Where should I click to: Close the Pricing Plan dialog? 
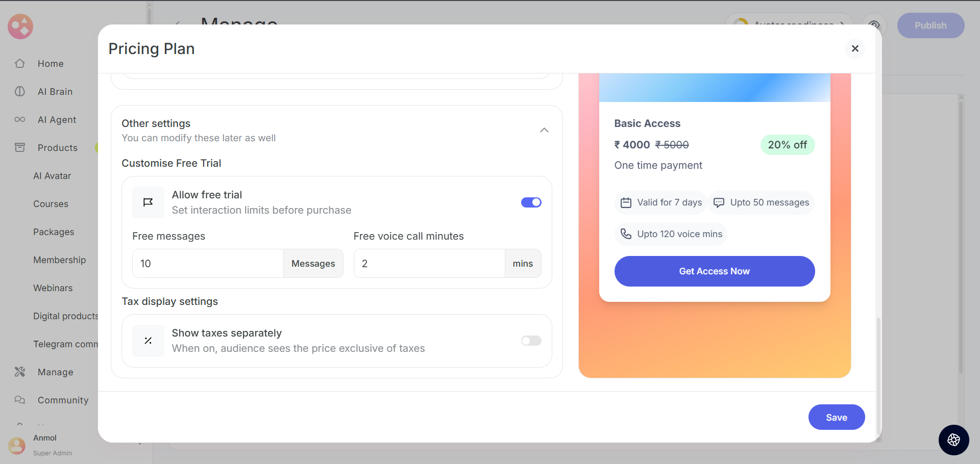[855, 48]
